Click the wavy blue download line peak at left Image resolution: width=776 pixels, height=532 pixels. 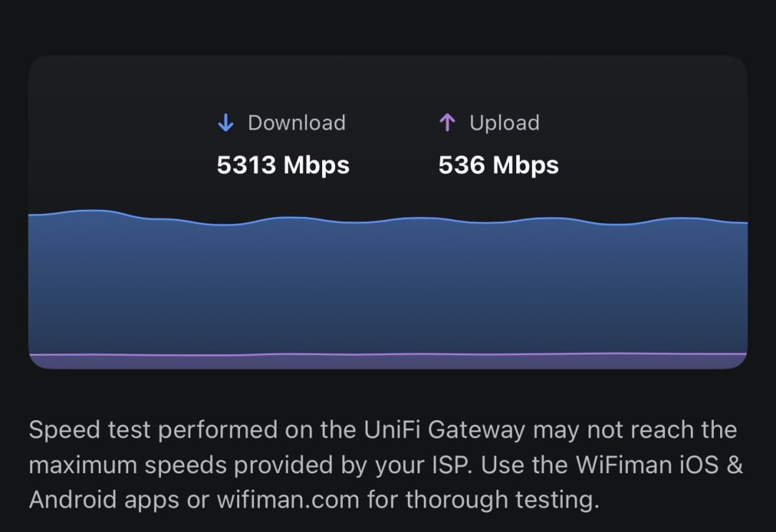pos(89,211)
